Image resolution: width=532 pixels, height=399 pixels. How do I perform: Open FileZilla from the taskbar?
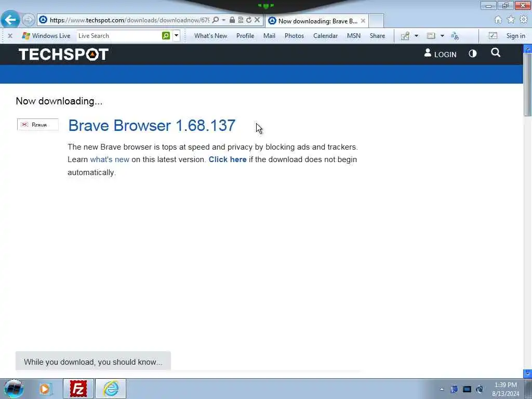pos(78,389)
